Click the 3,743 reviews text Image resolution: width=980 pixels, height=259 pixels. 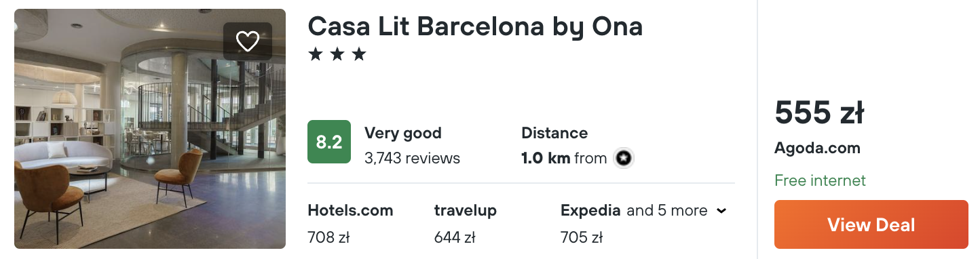pyautogui.click(x=412, y=159)
